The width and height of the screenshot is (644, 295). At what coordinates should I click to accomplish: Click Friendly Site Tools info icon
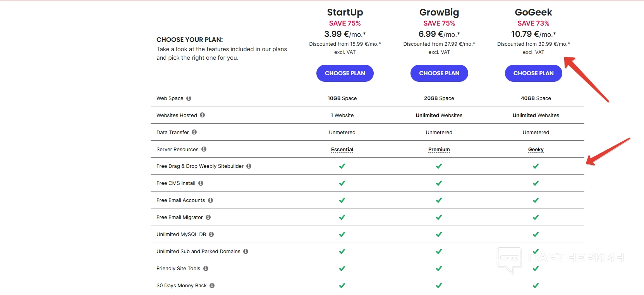tap(206, 269)
